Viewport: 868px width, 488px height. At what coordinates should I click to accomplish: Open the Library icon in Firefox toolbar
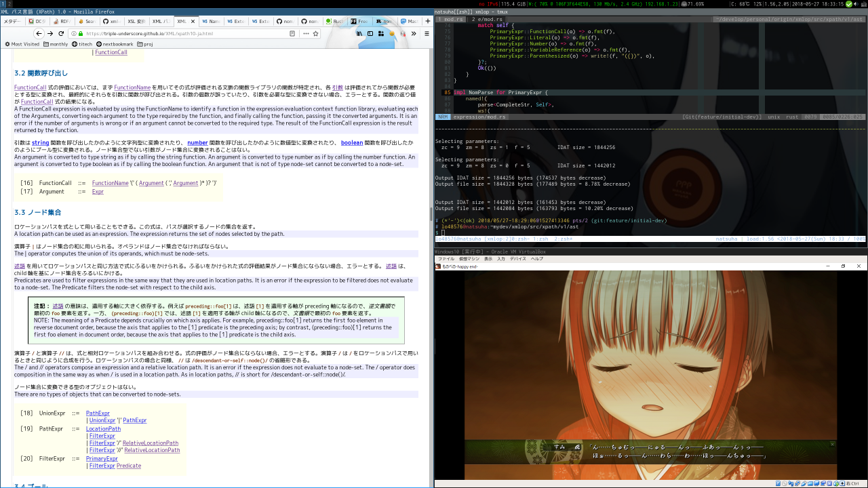click(359, 33)
